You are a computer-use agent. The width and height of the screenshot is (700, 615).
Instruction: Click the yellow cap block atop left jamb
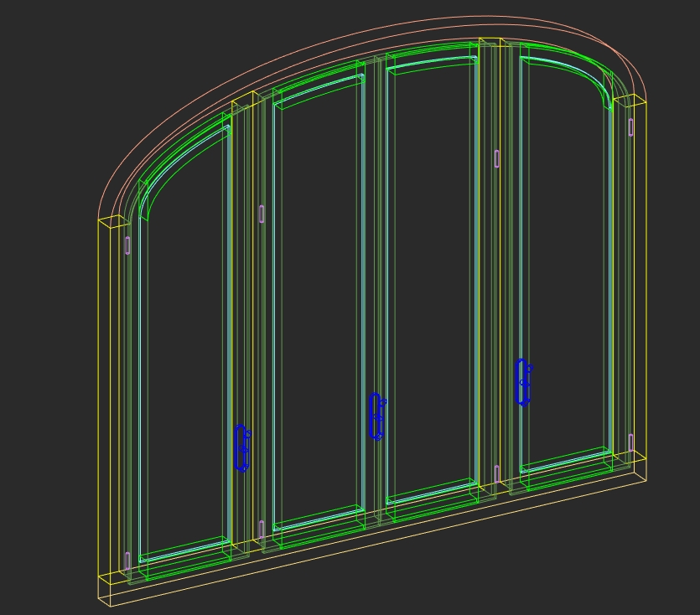115,221
